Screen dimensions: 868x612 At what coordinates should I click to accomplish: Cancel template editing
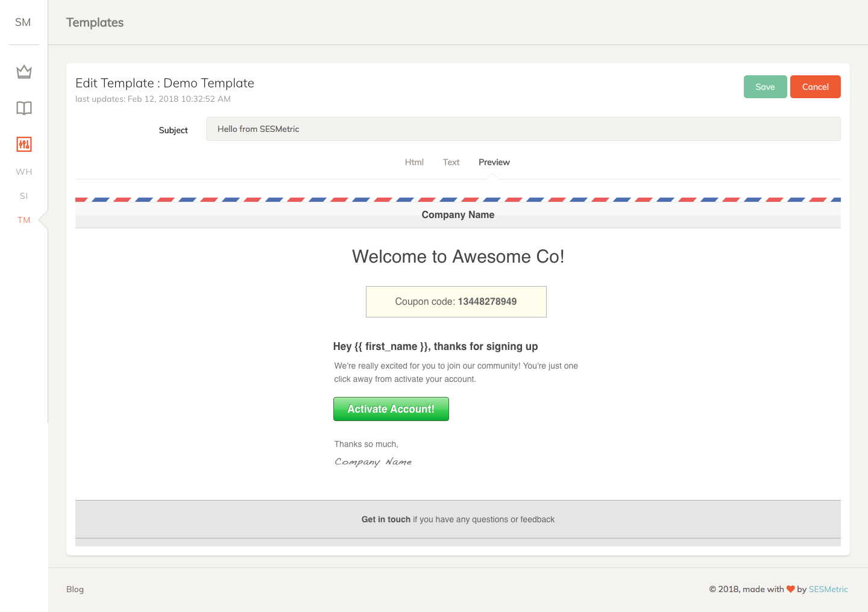point(816,87)
